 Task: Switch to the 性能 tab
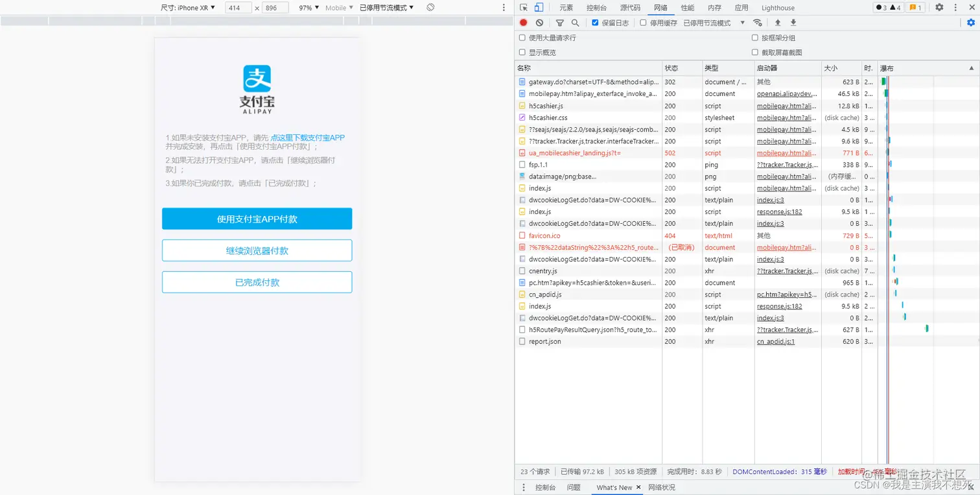[688, 8]
